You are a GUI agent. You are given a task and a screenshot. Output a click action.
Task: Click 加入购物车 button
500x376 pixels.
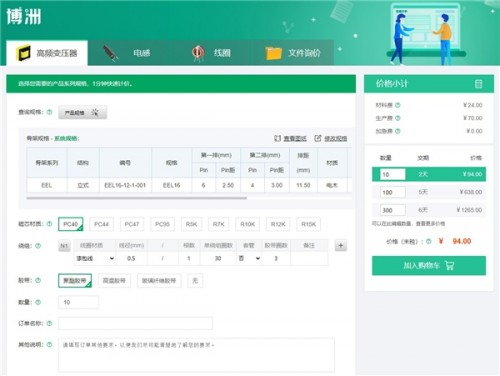429,266
